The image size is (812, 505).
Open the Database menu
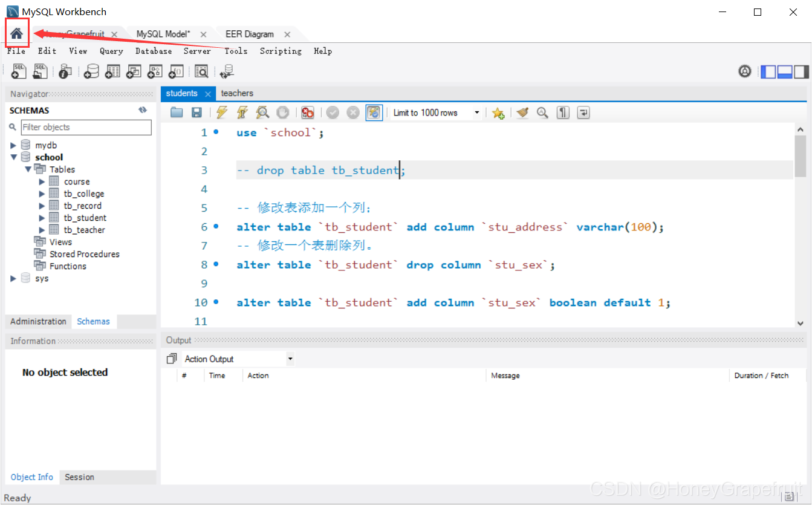coord(154,51)
